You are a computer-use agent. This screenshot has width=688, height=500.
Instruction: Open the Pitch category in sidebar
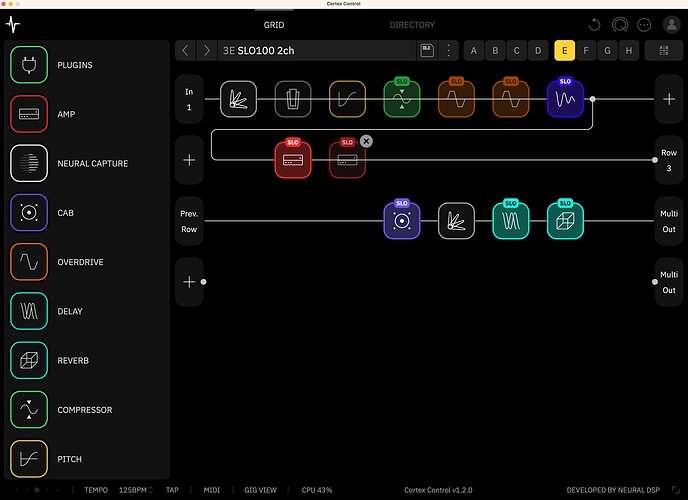(x=29, y=459)
